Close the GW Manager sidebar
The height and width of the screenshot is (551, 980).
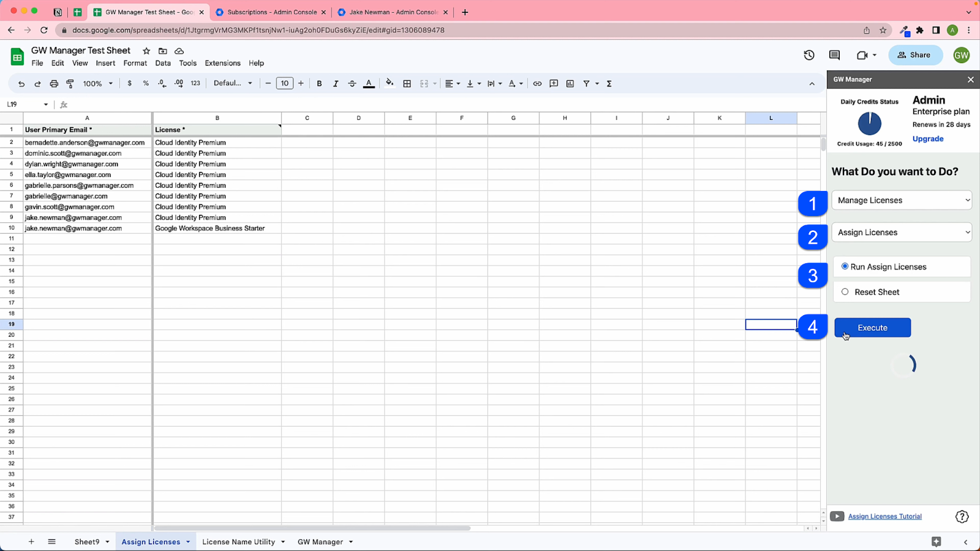pos(970,80)
